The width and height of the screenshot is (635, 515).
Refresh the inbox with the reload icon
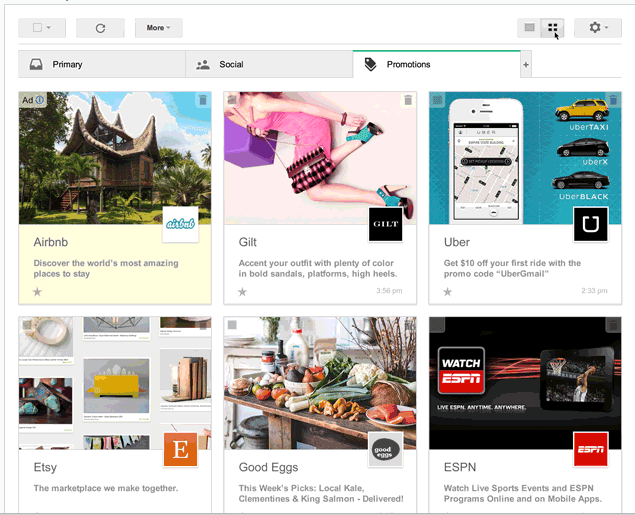pos(100,28)
